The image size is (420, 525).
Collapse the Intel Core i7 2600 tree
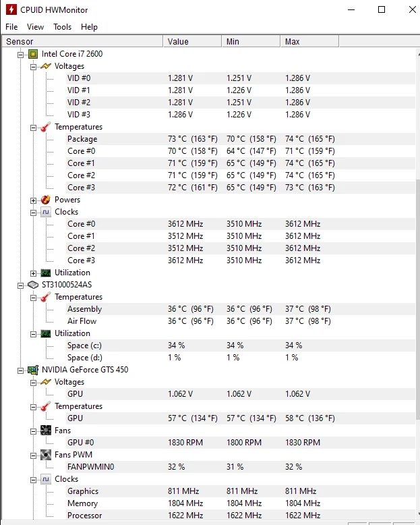tap(21, 55)
